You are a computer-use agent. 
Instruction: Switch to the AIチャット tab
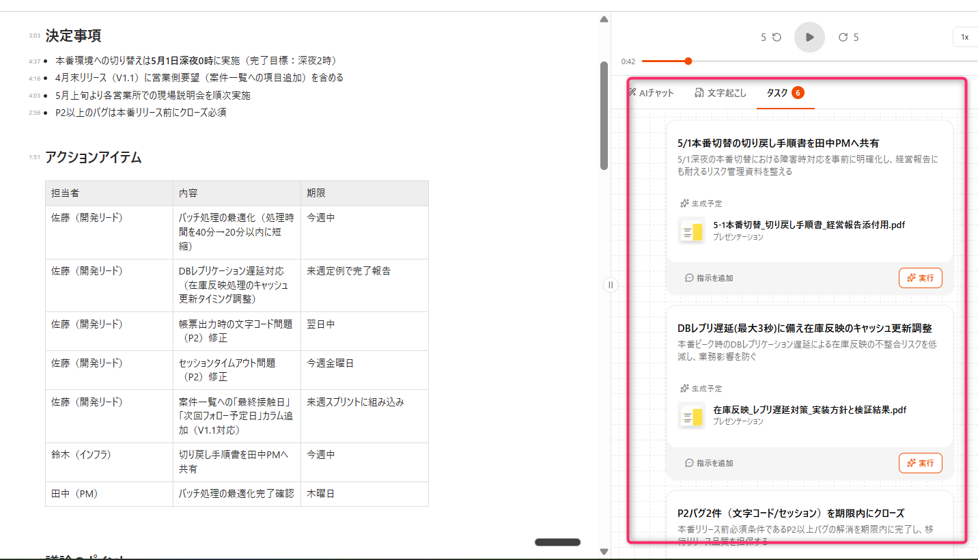(x=651, y=93)
